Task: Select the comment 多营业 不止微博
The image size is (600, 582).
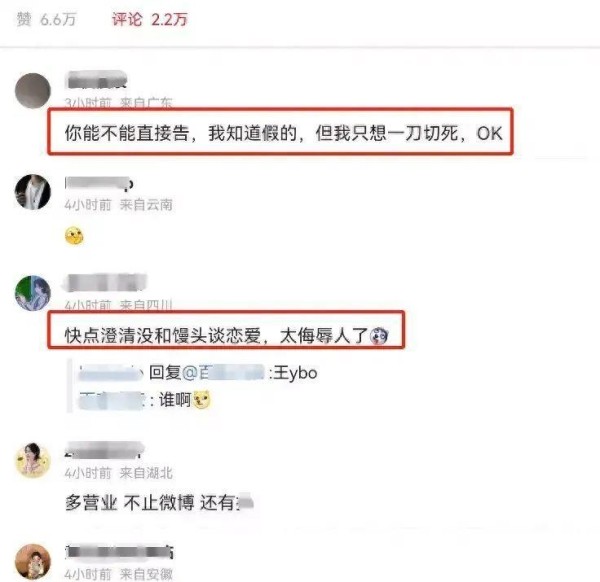Action: point(159,502)
